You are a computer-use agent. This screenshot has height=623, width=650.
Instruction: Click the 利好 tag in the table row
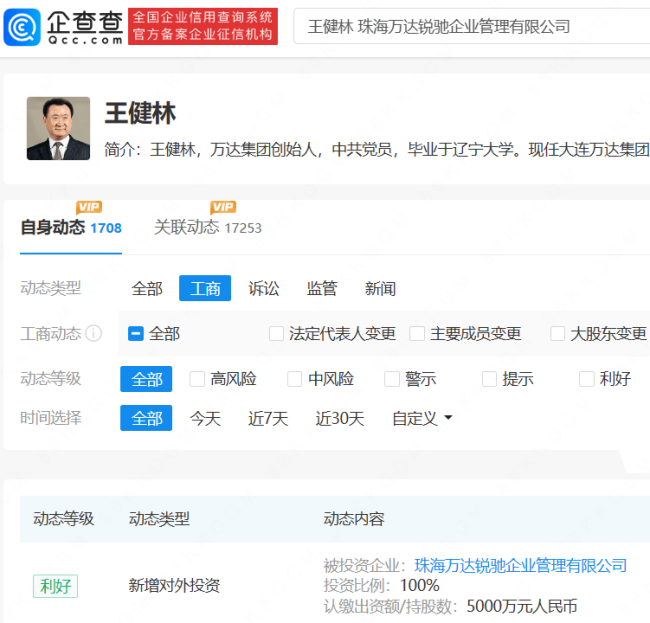coord(55,586)
